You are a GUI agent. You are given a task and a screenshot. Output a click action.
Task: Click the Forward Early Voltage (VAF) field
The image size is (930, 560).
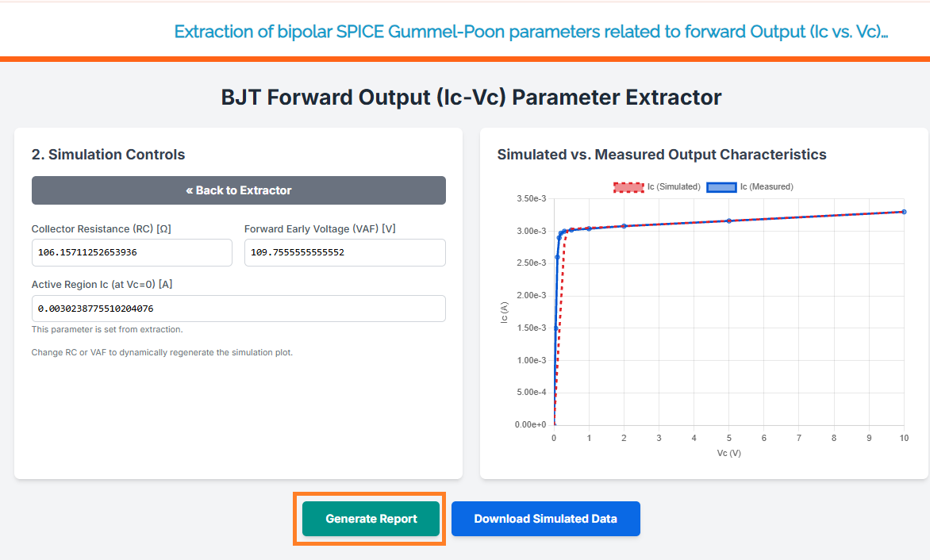coord(344,253)
